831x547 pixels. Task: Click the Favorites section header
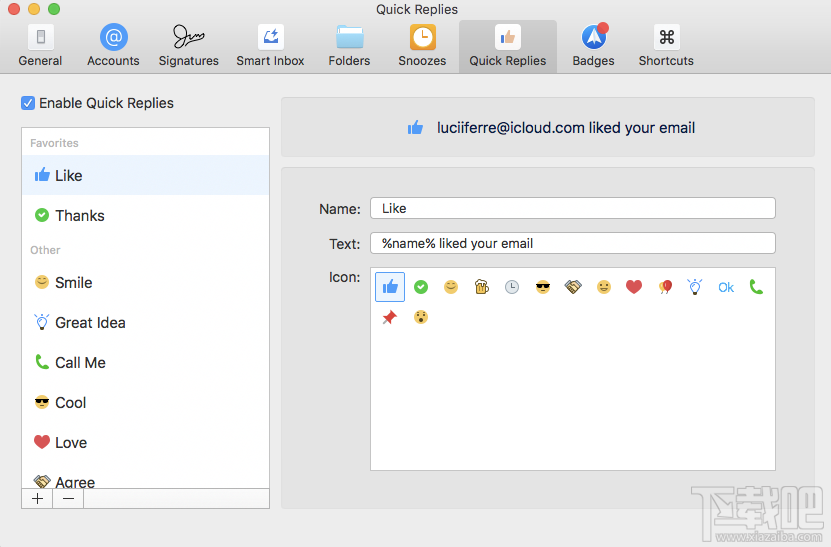54,143
